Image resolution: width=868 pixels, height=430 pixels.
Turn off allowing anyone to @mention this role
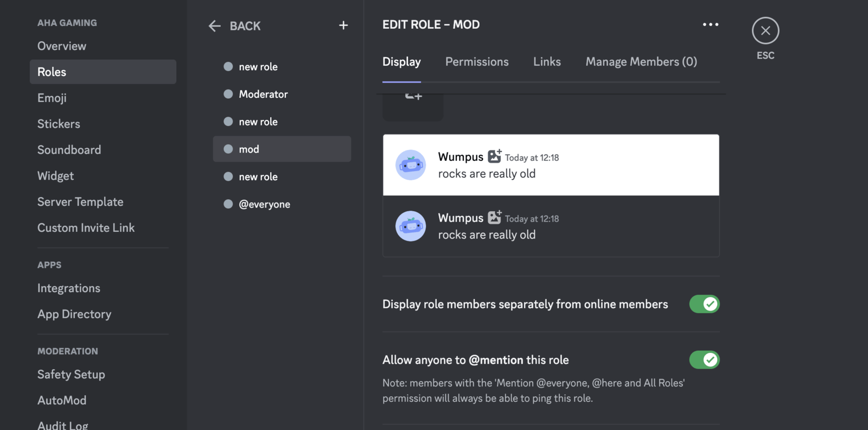tap(704, 359)
